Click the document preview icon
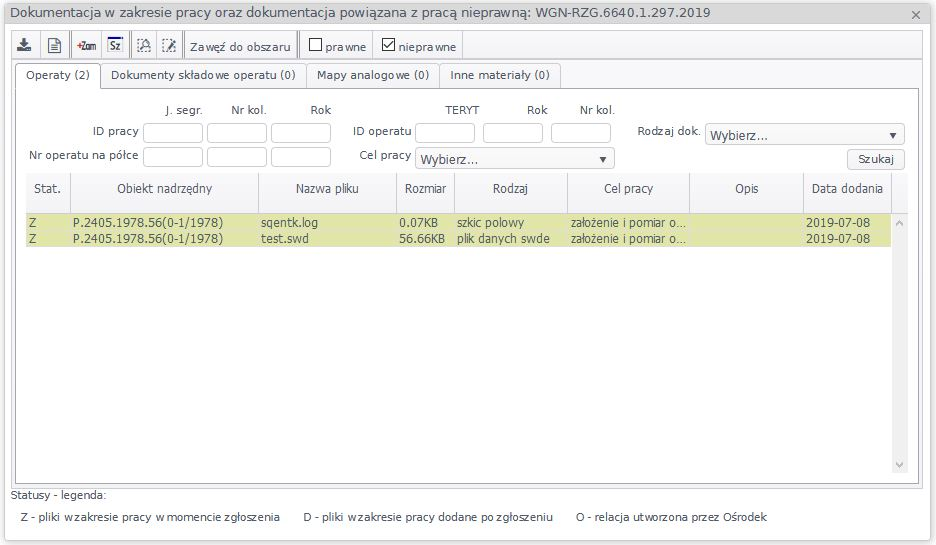 [55, 46]
